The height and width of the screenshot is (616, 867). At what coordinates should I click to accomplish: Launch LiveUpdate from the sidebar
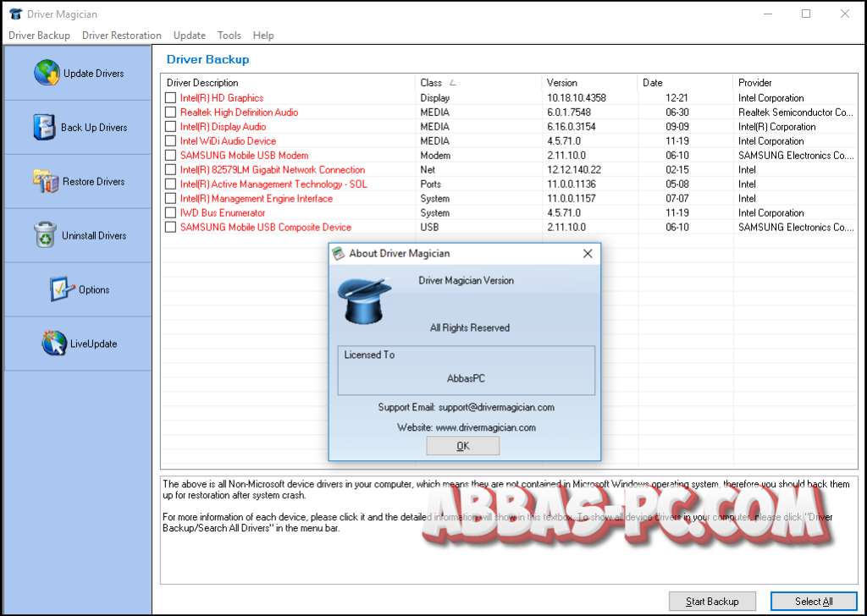[77, 344]
